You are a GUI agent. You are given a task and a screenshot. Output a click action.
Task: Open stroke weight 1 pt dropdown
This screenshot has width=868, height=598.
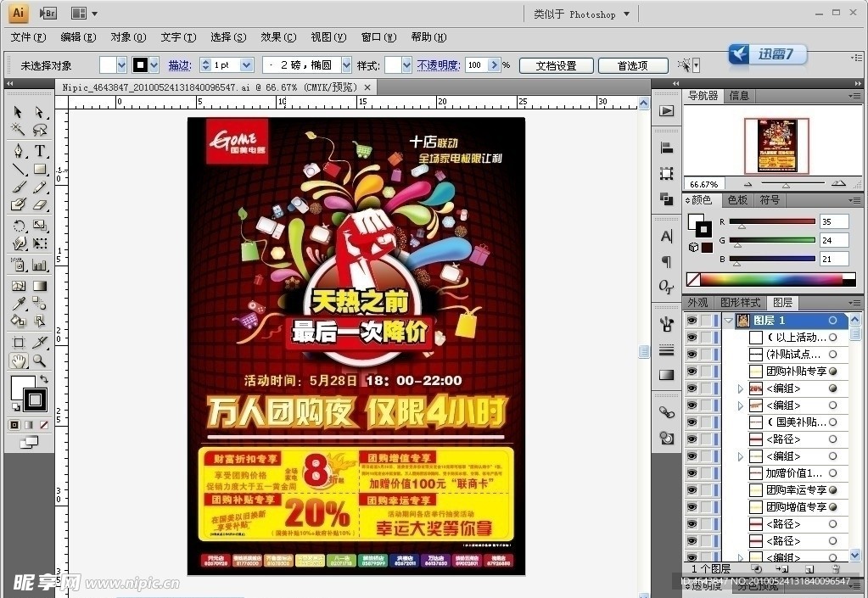click(247, 65)
